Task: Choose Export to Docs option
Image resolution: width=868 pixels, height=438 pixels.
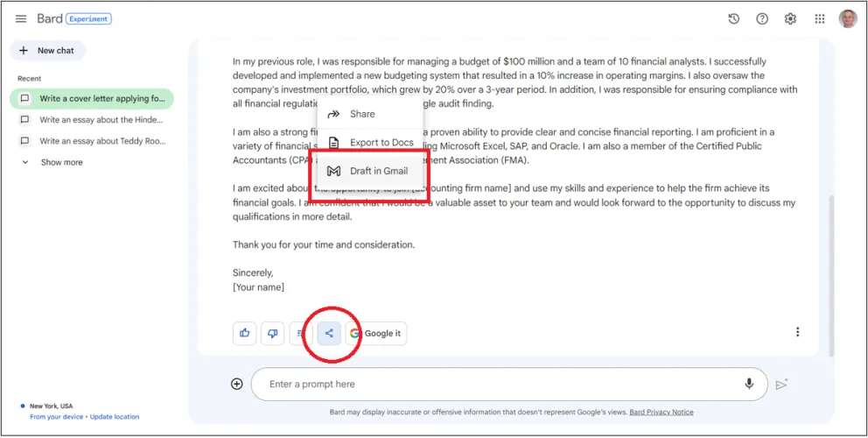Action: click(381, 143)
